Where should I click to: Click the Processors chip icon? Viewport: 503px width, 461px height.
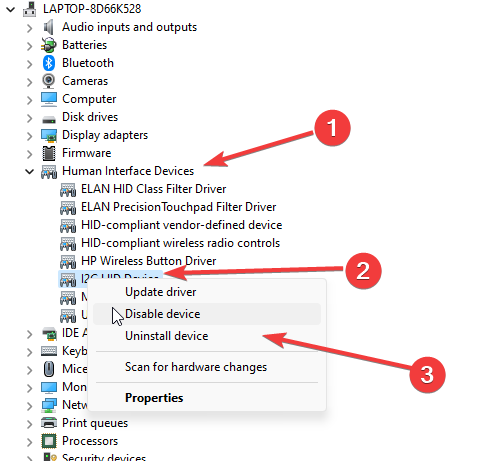49,441
